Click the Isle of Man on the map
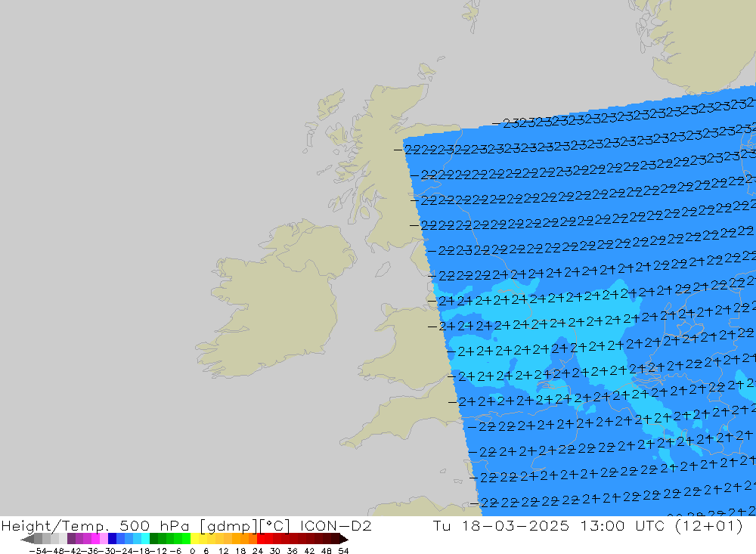The image size is (756, 554). point(383,269)
